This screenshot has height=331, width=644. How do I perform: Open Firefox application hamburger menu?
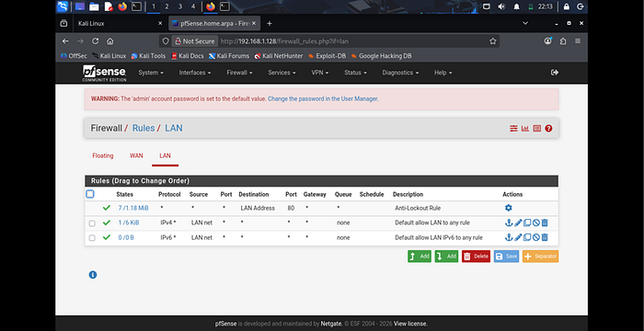(578, 41)
